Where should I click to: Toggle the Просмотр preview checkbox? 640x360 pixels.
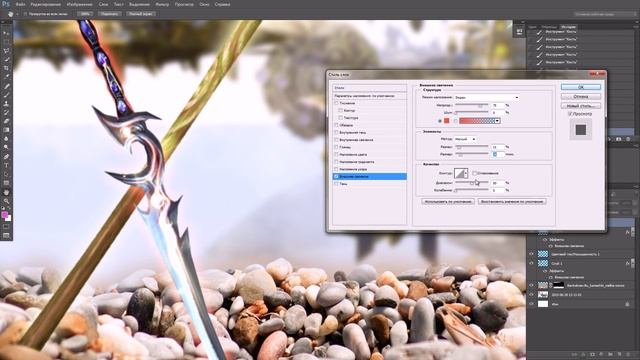570,114
